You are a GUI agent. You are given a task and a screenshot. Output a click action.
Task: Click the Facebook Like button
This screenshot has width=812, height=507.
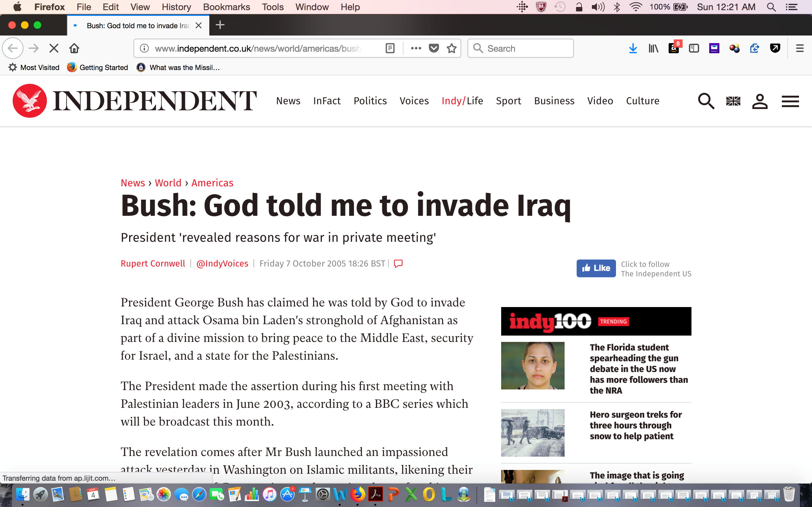click(596, 268)
